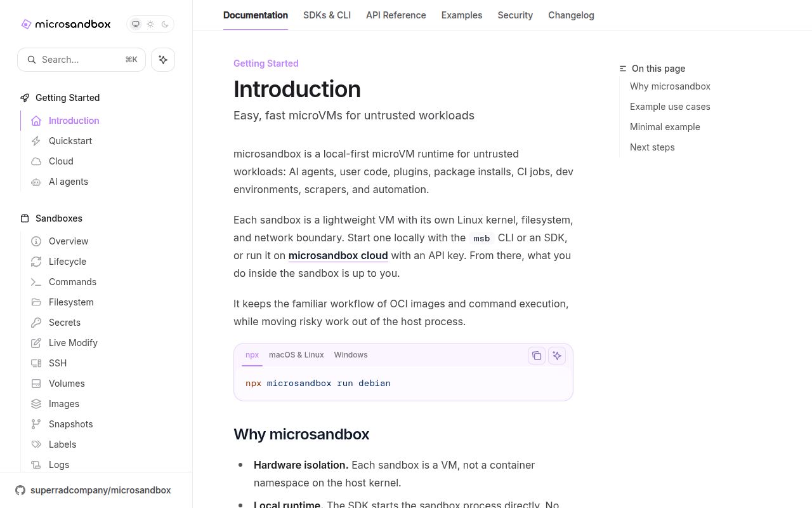This screenshot has height=508, width=812.
Task: Select the macOS & Linux code tab
Action: coord(296,355)
